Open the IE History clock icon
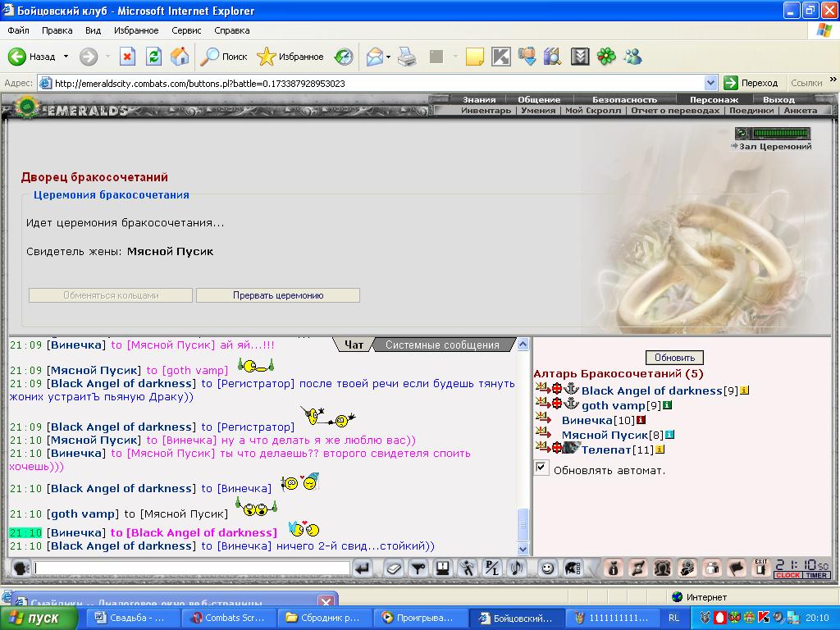The height and width of the screenshot is (630, 840). tap(344, 57)
